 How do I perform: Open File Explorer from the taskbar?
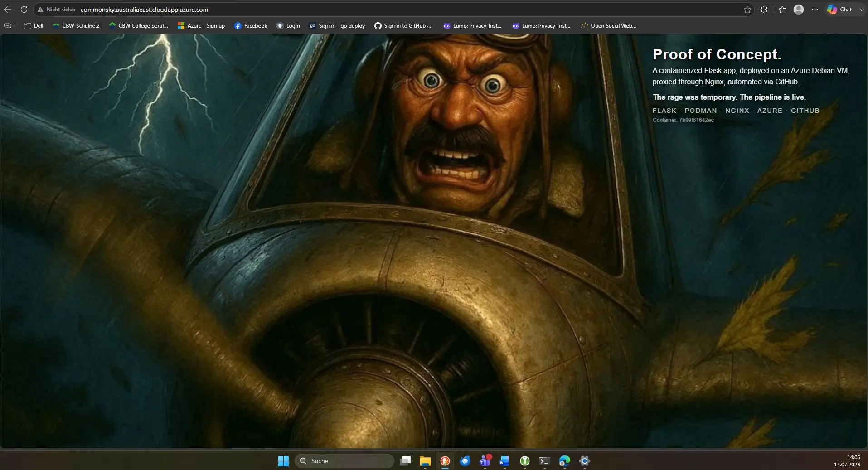425,461
